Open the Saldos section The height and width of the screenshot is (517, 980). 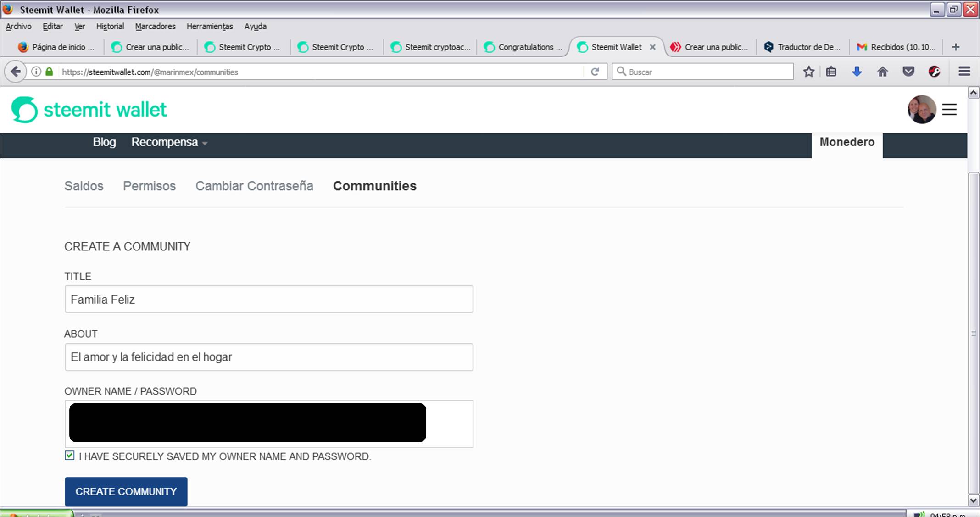click(x=84, y=186)
